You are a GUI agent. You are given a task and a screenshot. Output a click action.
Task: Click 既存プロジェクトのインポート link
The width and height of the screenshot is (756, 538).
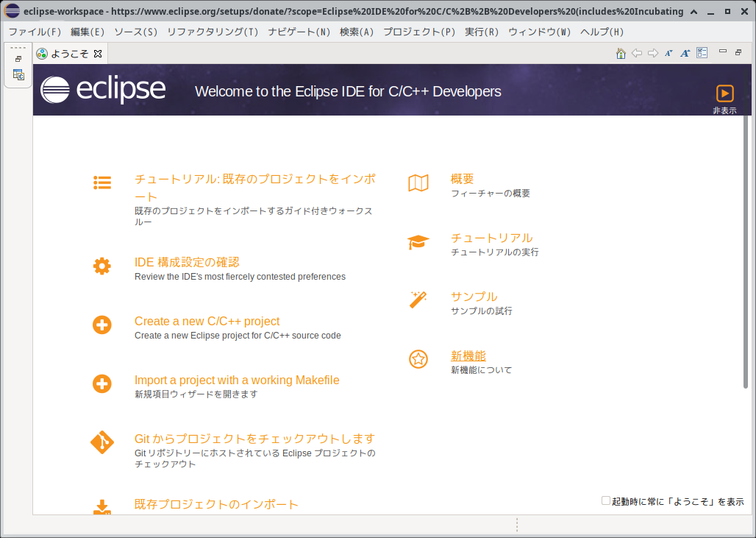click(x=216, y=504)
